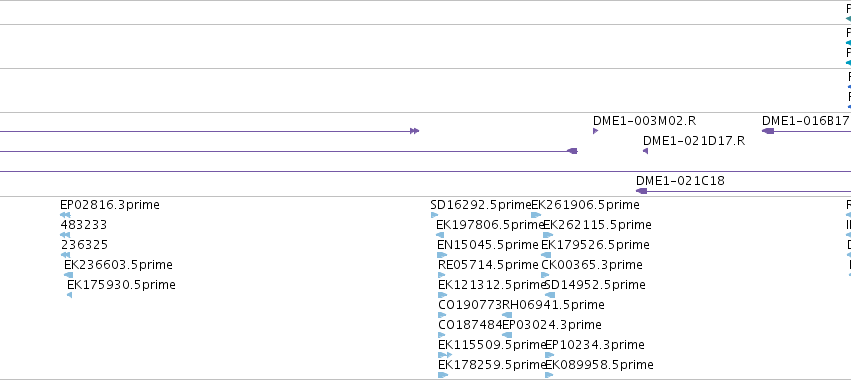Click the arrow glyph under EK236603.5prime

68,275
